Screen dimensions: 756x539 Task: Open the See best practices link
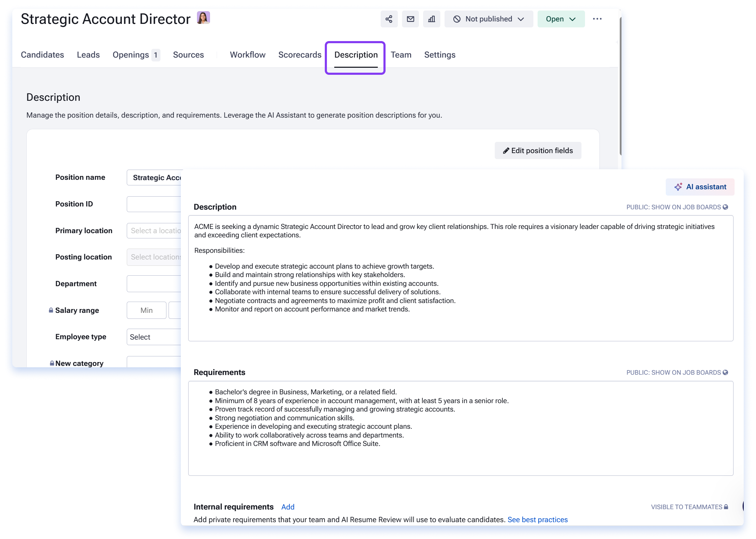point(537,520)
